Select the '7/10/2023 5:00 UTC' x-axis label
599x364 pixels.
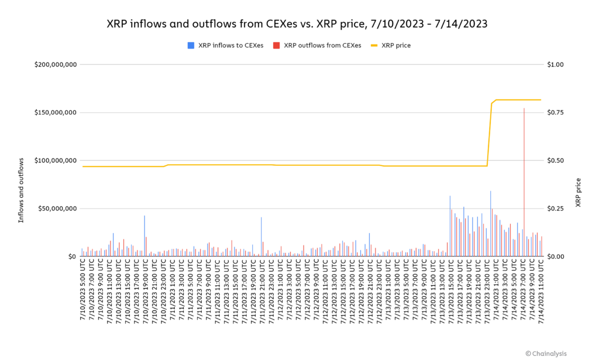[84, 289]
